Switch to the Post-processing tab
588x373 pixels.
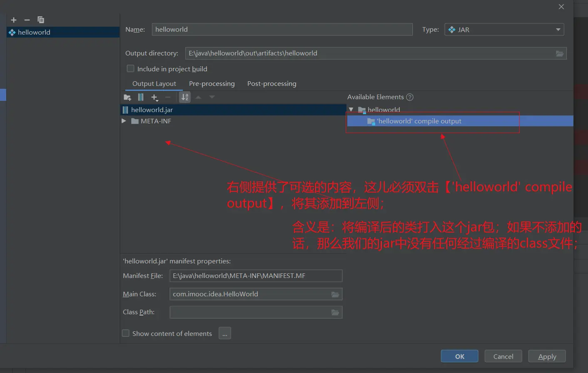(272, 84)
